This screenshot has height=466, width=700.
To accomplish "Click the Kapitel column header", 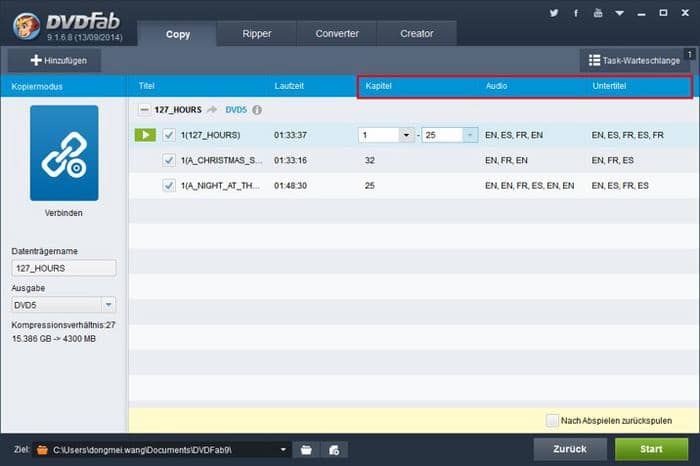I will [379, 86].
